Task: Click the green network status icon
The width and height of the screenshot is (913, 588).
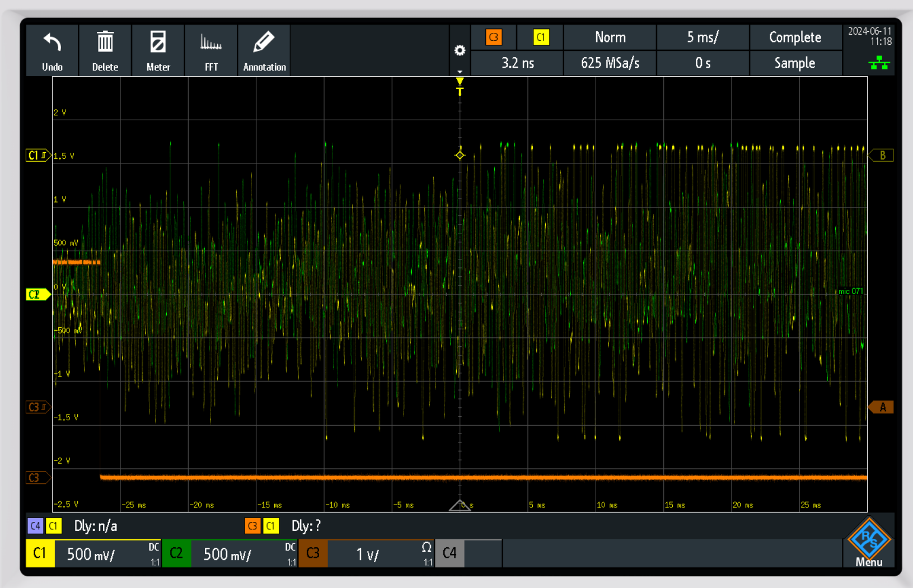Action: (x=878, y=63)
